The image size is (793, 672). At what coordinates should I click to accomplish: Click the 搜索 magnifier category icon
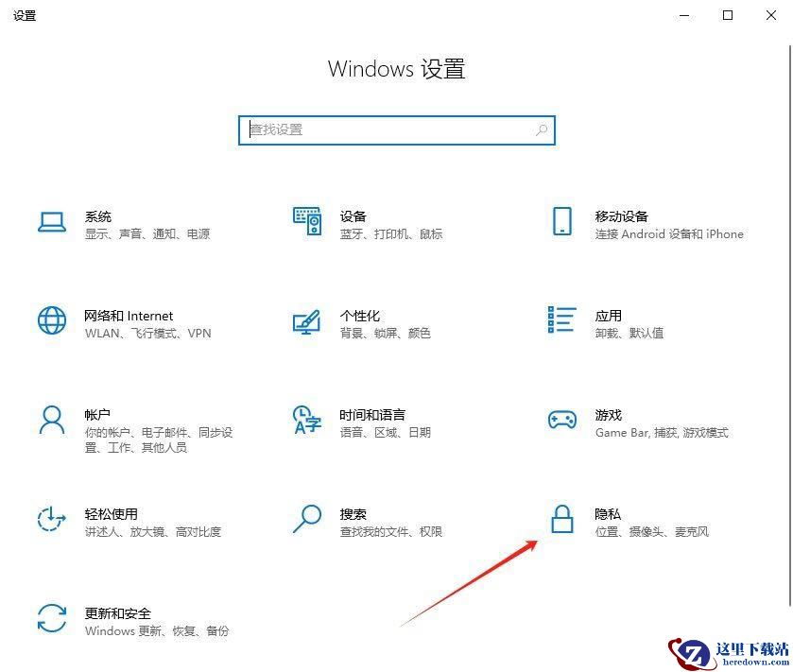click(x=307, y=519)
